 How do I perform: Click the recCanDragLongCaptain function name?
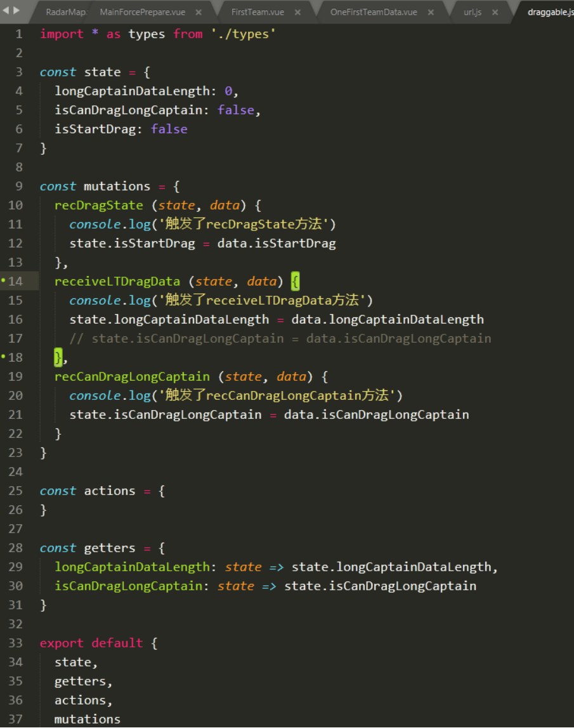[x=132, y=376]
